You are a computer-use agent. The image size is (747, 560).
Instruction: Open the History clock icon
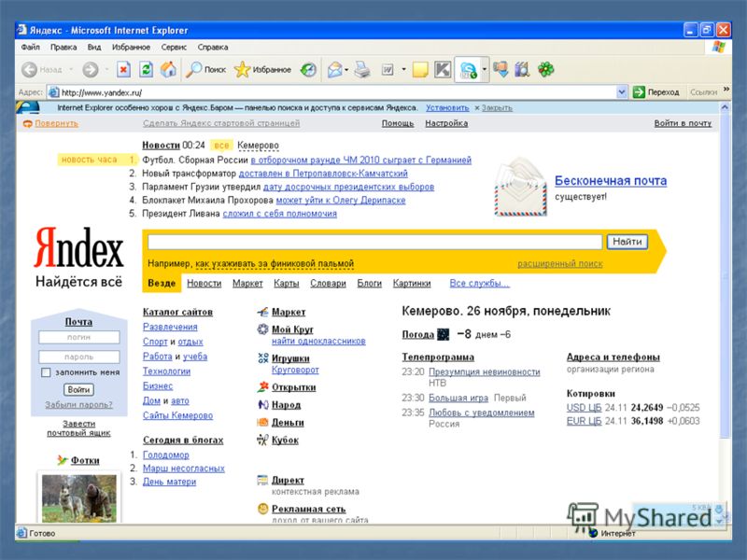pos(308,69)
